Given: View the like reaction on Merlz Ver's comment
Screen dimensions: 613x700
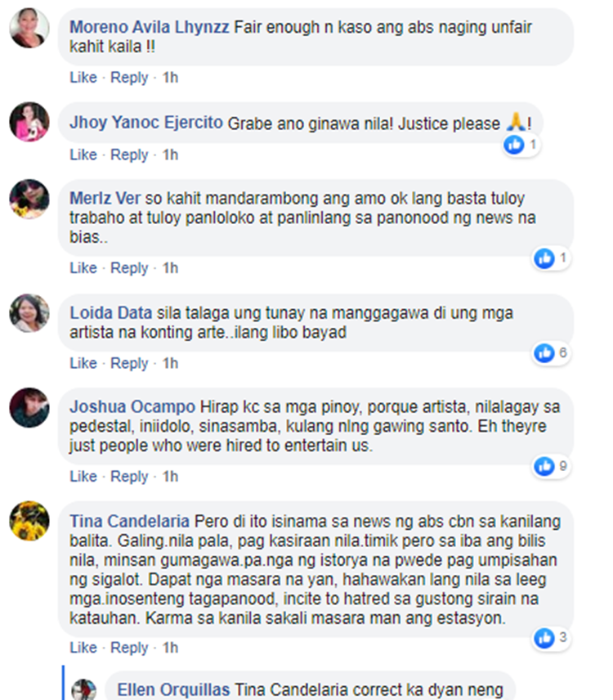Looking at the screenshot, I should [552, 258].
